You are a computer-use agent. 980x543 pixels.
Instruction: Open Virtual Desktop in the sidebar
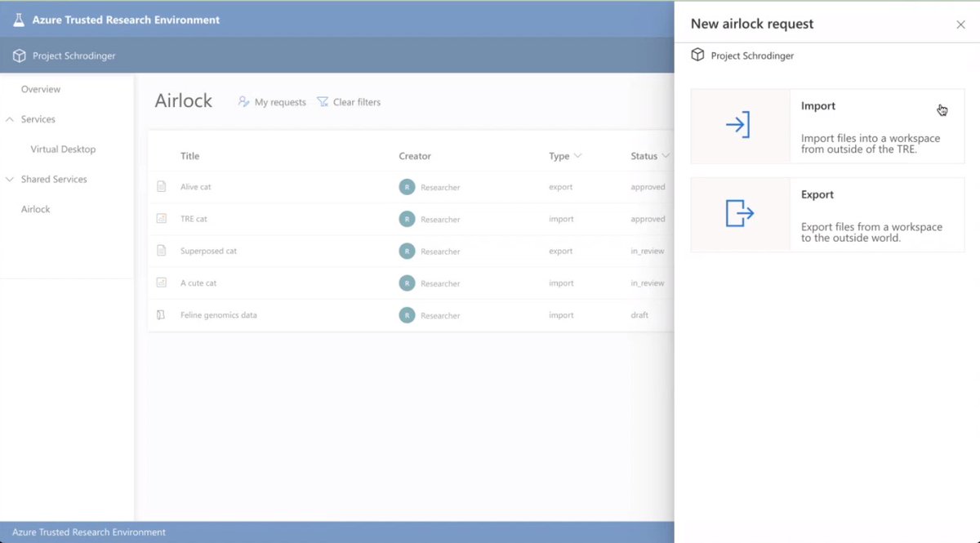click(x=63, y=149)
